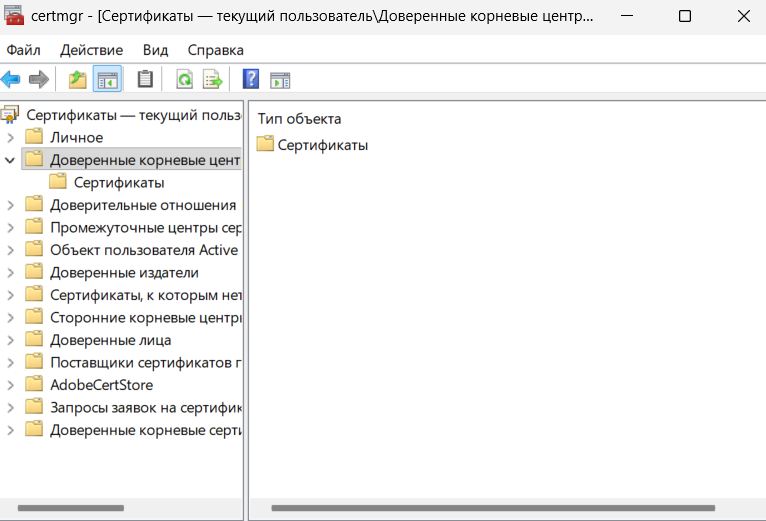Select Промежуточные центры сертификации item

pyautogui.click(x=146, y=227)
